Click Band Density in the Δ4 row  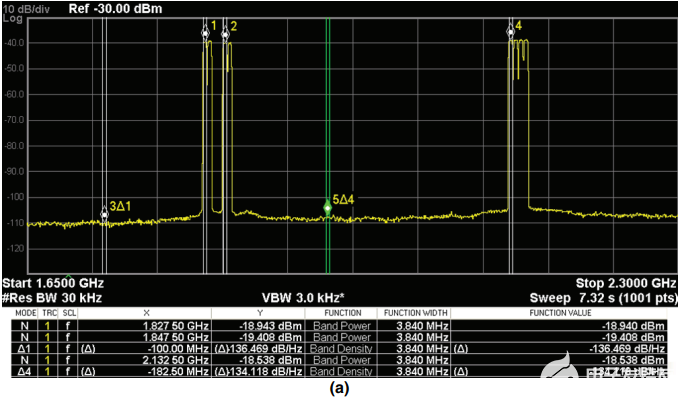[x=341, y=371]
